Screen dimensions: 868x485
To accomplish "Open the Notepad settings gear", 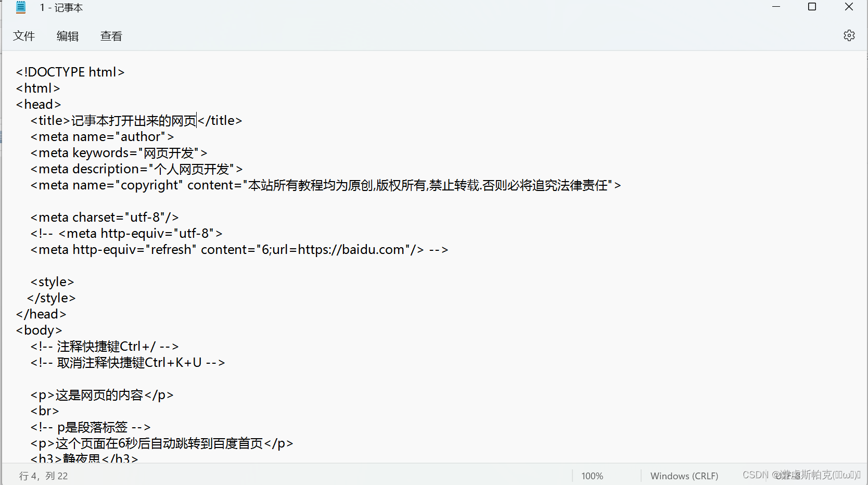I will (849, 35).
